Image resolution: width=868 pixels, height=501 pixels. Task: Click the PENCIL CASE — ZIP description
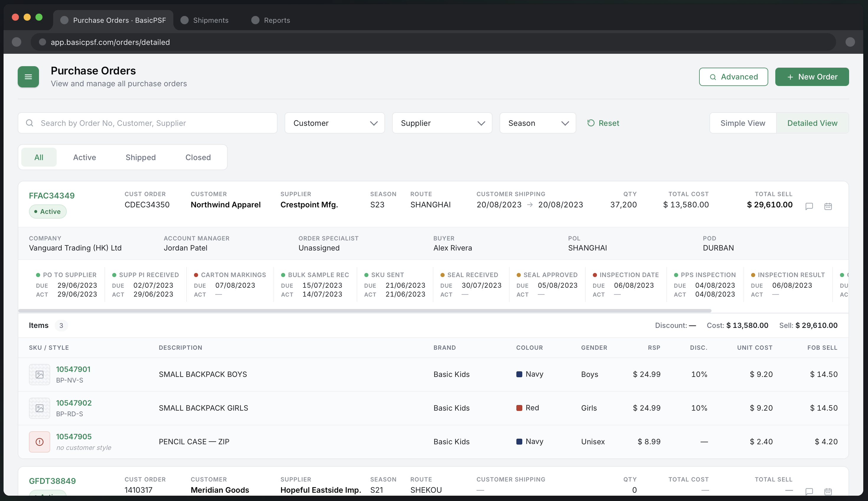coord(194,442)
